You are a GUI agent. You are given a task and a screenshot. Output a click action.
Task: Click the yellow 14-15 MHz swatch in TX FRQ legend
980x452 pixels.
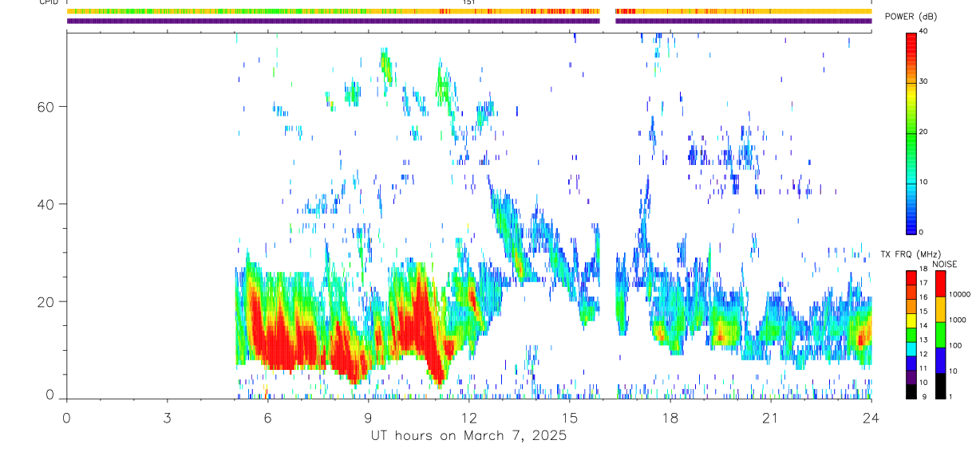pyautogui.click(x=911, y=320)
